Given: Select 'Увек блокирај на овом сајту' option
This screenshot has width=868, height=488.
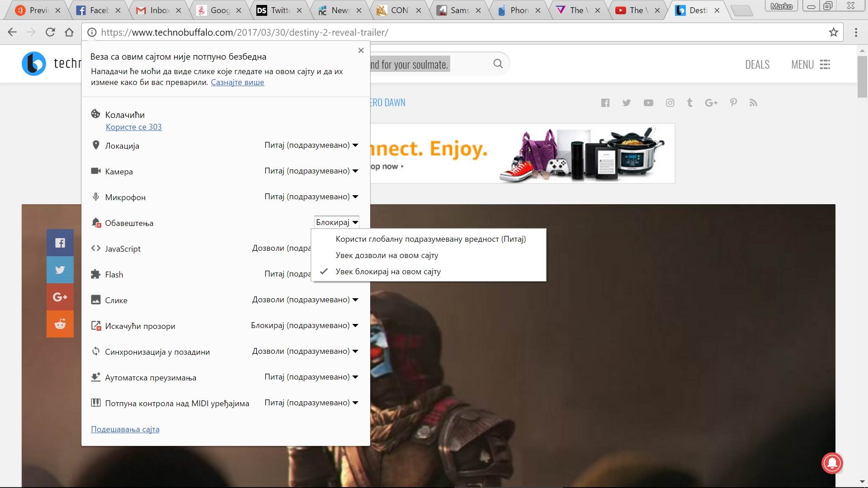Looking at the screenshot, I should click(x=388, y=272).
